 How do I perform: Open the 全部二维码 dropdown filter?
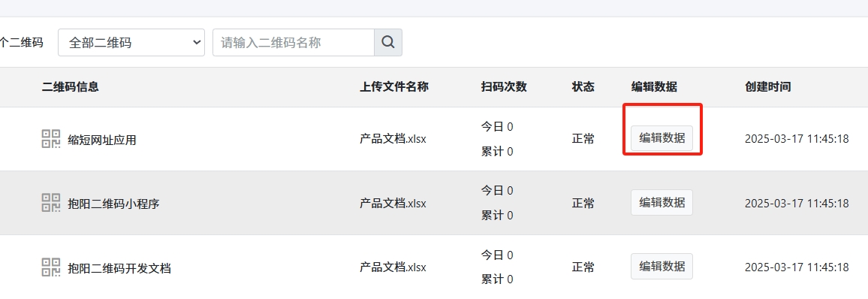tap(131, 43)
